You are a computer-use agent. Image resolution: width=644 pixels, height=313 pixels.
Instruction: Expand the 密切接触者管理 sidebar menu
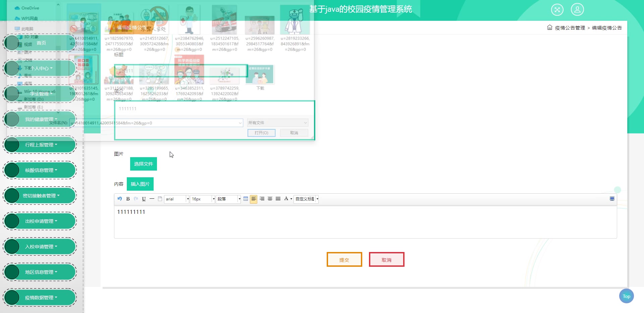(x=40, y=196)
